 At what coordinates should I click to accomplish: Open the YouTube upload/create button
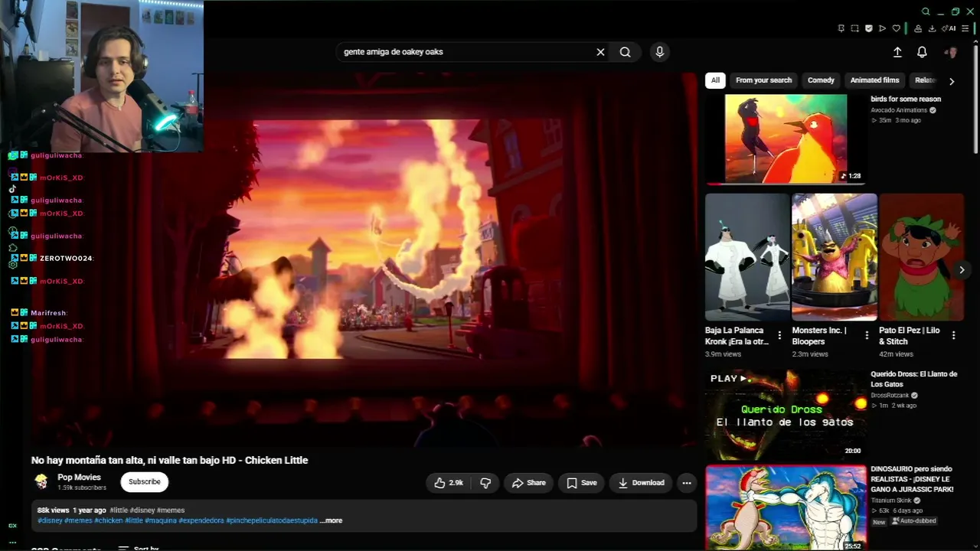tap(897, 52)
